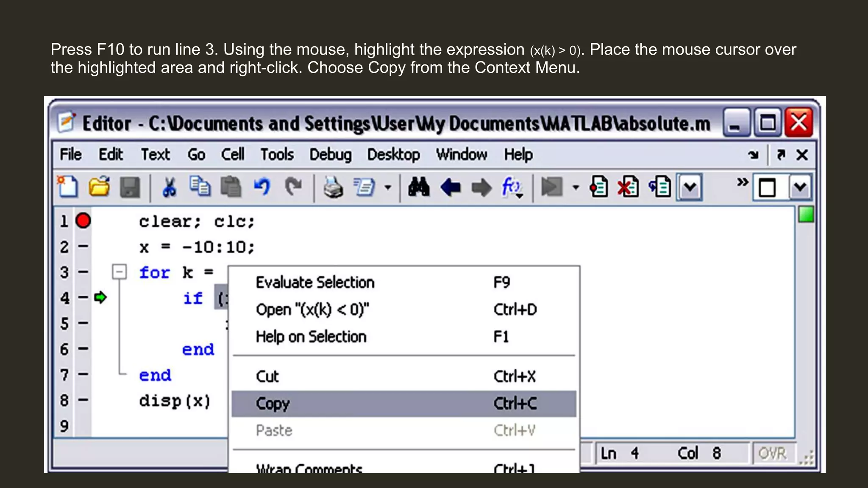
Task: Click the OVR overwrite indicator
Action: point(772,454)
